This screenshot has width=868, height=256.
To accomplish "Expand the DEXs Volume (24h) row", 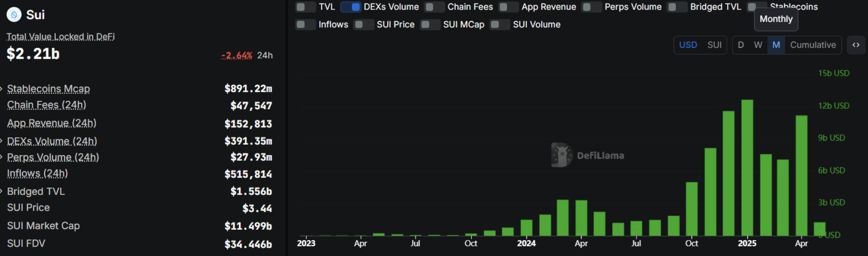I will pyautogui.click(x=1, y=141).
